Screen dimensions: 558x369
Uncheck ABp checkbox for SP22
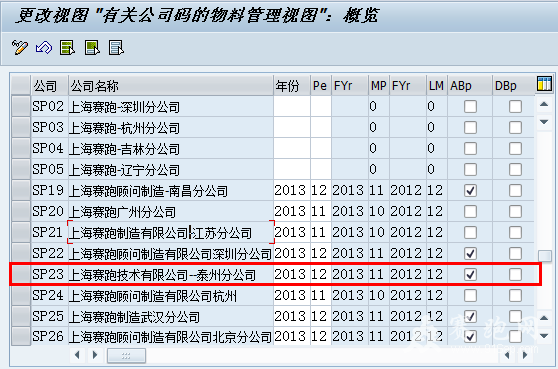pyautogui.click(x=470, y=253)
